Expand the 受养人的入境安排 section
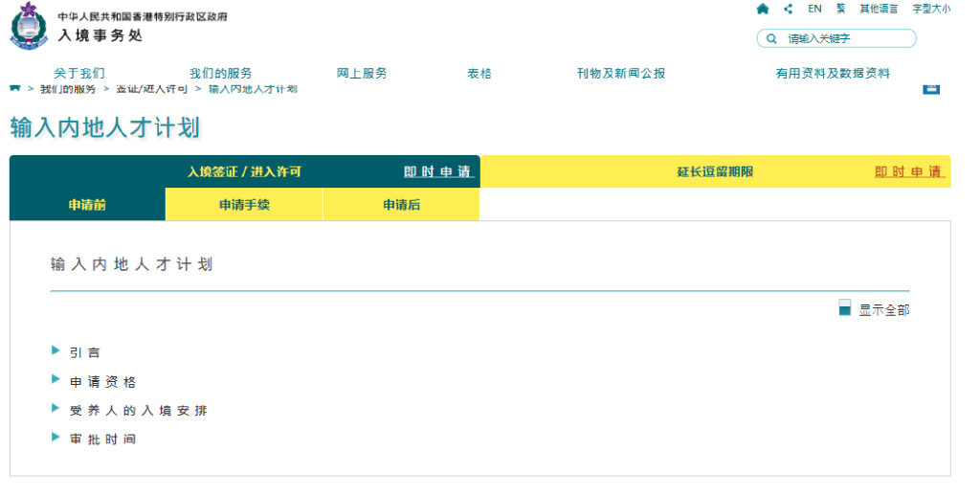The width and height of the screenshot is (980, 496). coord(138,411)
